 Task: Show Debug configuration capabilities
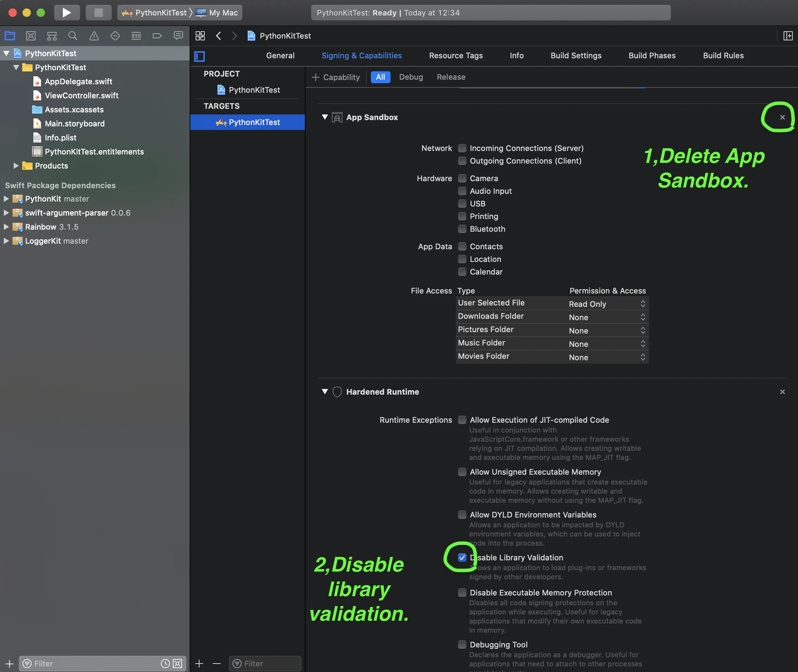click(411, 77)
